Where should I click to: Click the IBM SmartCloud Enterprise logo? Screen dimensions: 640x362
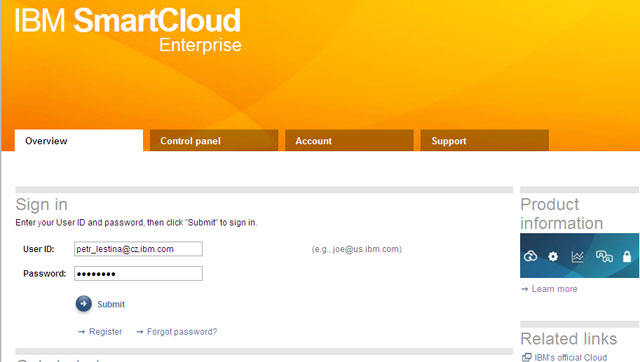point(128,31)
